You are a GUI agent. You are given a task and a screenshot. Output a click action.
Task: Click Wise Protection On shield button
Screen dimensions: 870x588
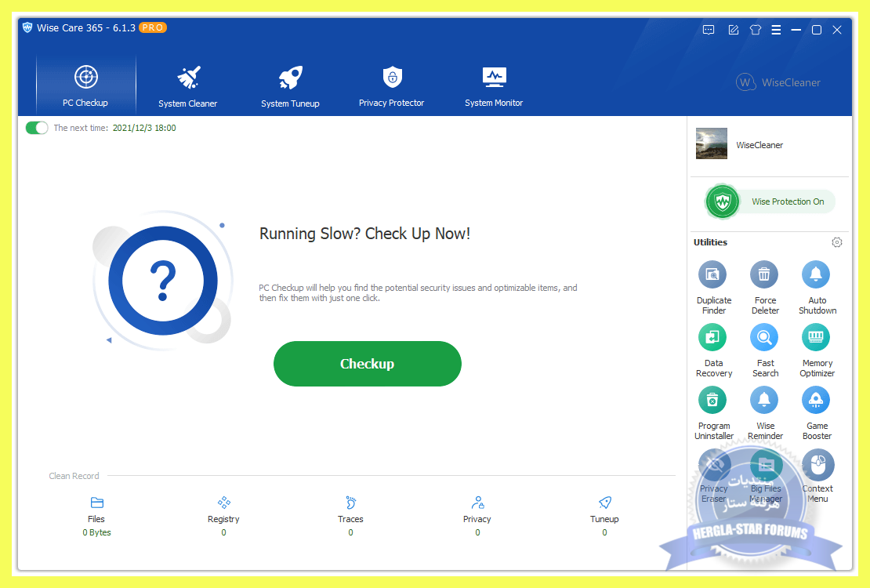770,201
